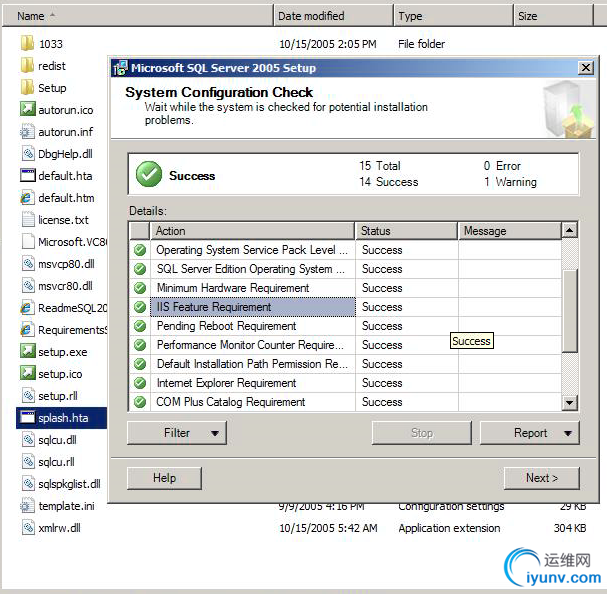The height and width of the screenshot is (594, 607).
Task: Click the details list scroll down arrow
Action: pos(569,402)
